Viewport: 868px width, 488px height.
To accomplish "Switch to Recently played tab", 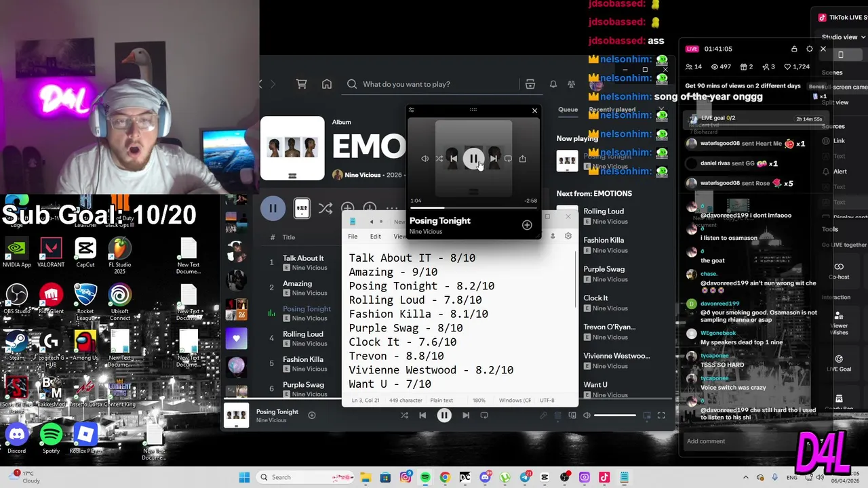I will pos(612,109).
